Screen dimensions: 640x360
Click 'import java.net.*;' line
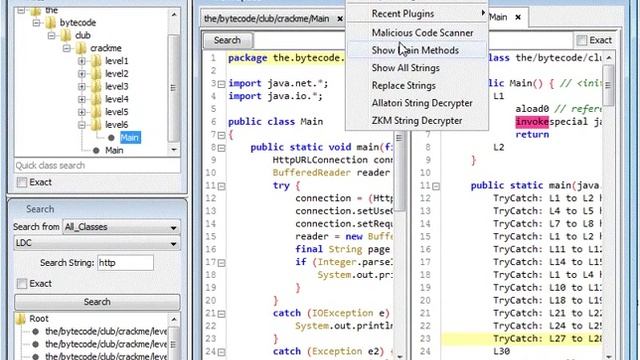[278, 83]
